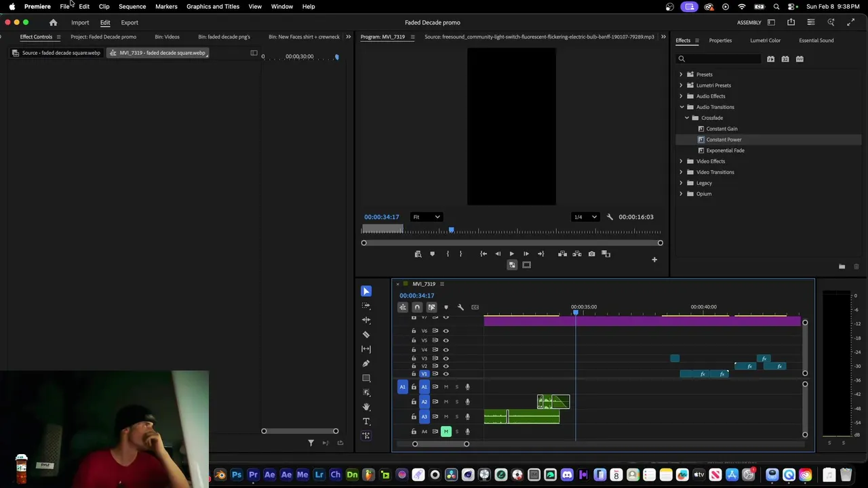Click the Effects search field
868x488 pixels.
click(719, 59)
